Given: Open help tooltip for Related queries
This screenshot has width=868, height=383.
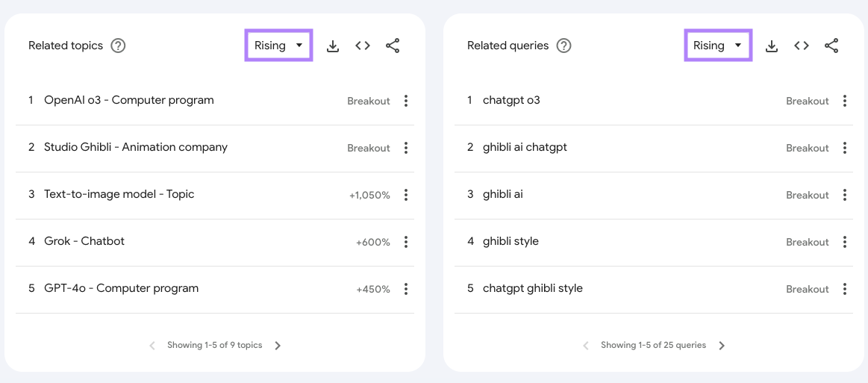Looking at the screenshot, I should pos(564,46).
